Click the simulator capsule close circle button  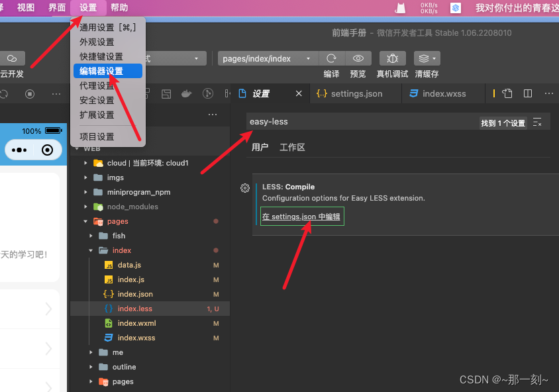pos(48,150)
